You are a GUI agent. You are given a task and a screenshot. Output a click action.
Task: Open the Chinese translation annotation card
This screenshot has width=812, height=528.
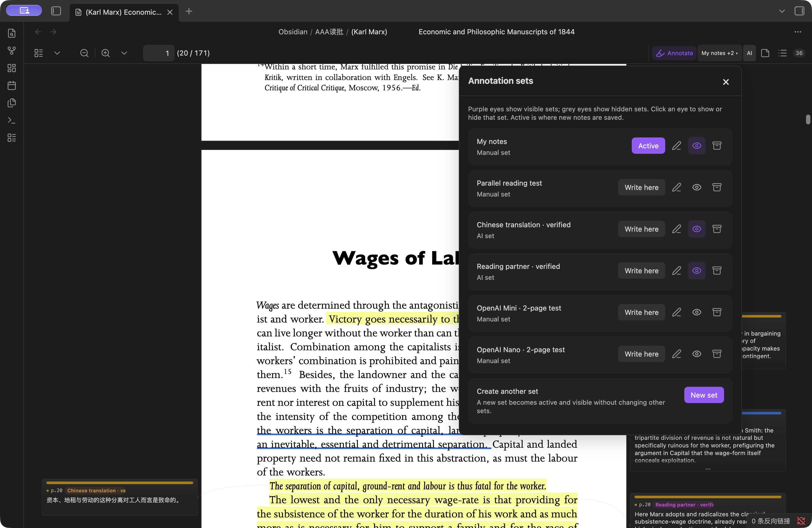(x=120, y=497)
